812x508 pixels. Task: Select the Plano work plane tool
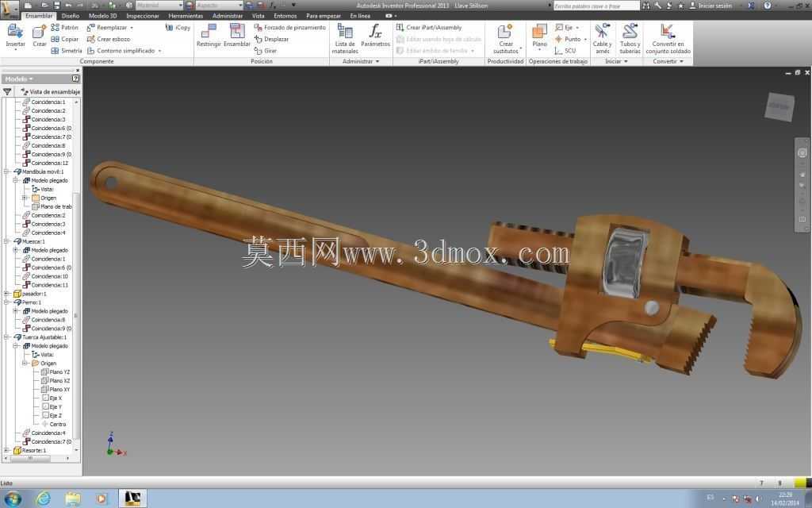coord(539,36)
